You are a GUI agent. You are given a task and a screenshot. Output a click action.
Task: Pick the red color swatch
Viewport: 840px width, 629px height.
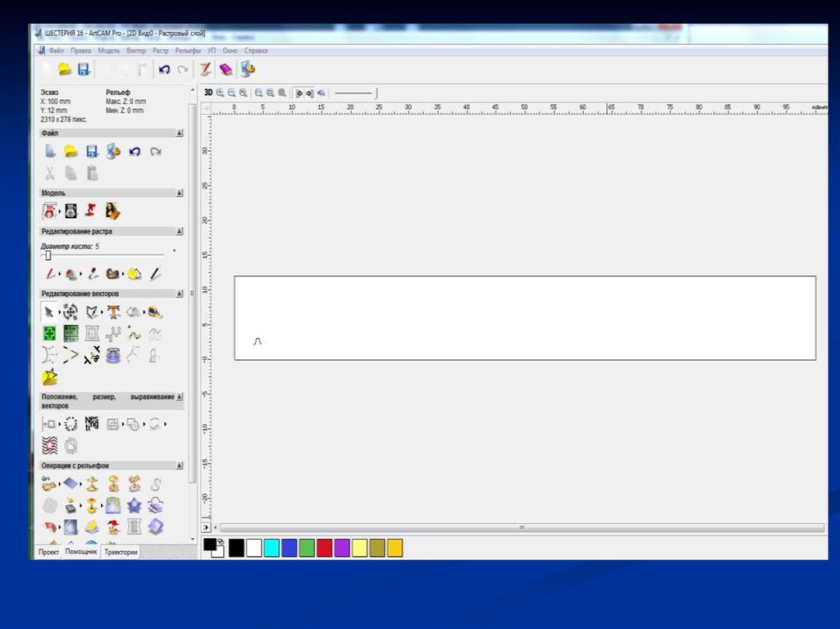tap(324, 548)
